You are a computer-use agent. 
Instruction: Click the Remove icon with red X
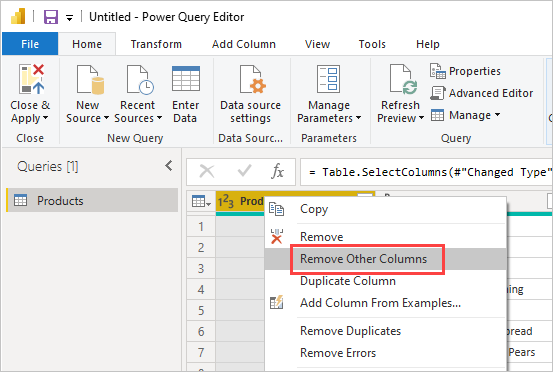coord(276,236)
